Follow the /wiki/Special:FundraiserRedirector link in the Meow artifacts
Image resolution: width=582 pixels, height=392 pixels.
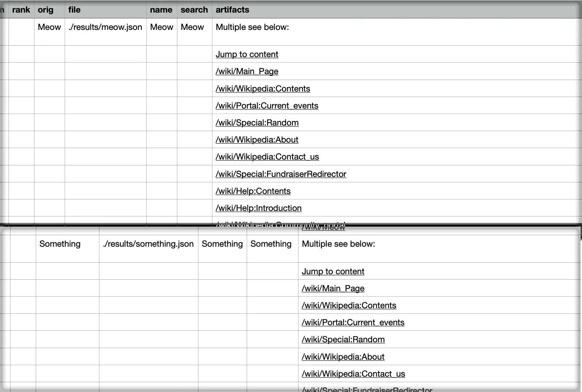pos(281,174)
